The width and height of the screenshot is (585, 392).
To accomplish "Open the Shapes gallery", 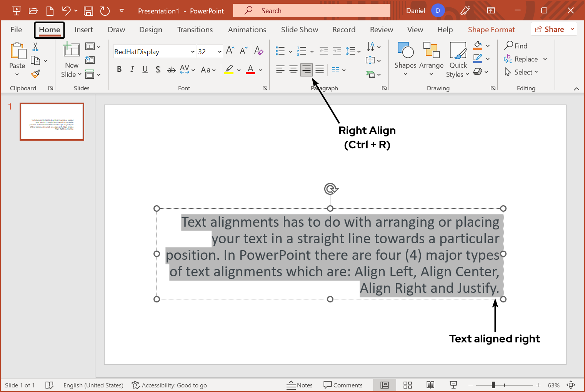I will [405, 59].
